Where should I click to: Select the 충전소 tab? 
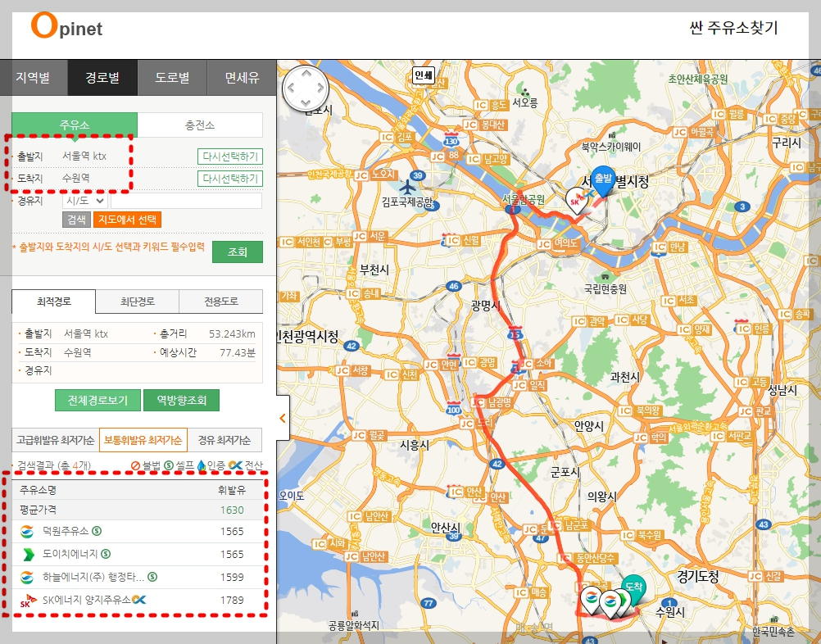[200, 125]
